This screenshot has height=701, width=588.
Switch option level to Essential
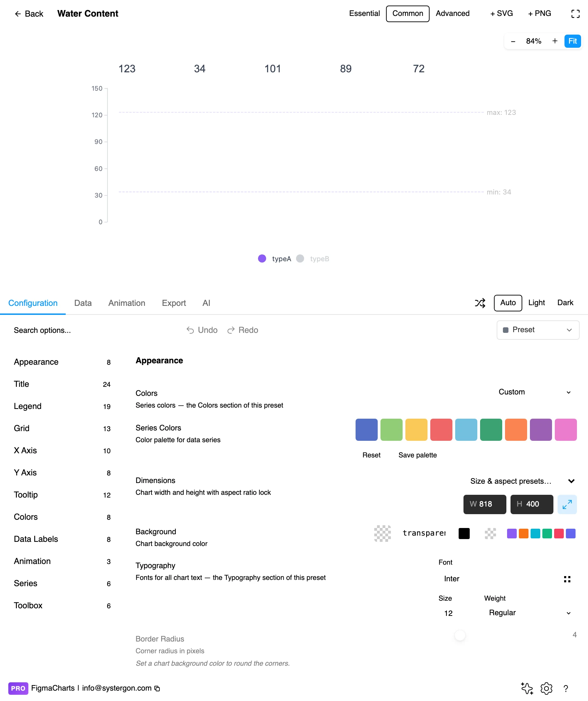[364, 13]
